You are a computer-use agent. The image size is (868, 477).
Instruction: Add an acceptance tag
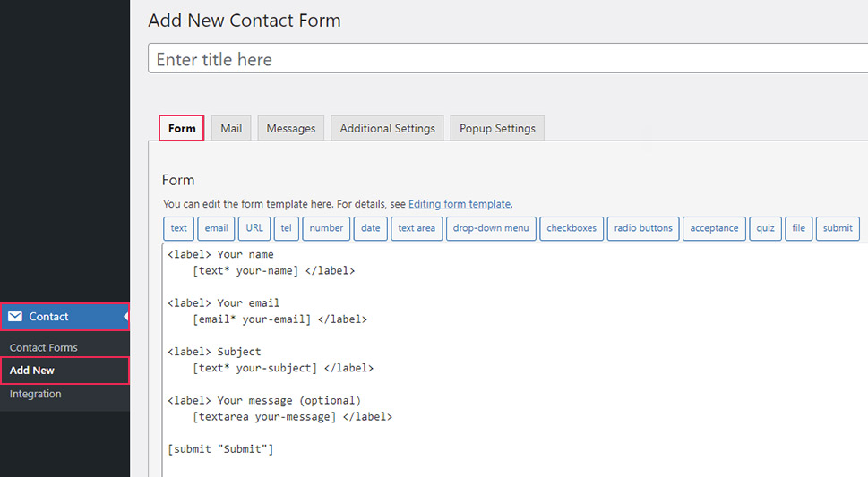point(715,228)
